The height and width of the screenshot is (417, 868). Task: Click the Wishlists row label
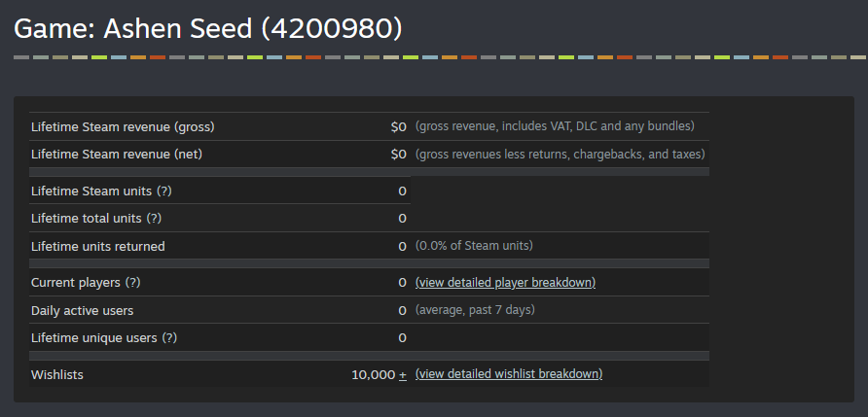click(57, 374)
